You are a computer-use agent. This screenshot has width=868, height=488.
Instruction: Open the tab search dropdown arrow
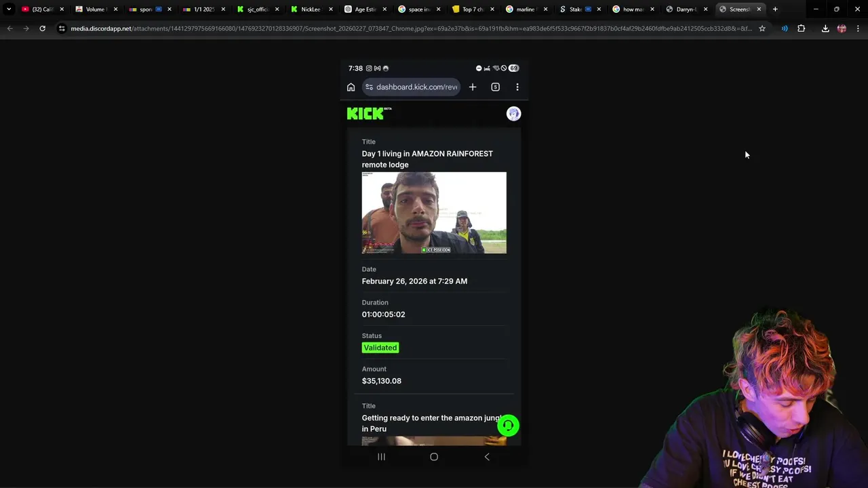click(9, 9)
